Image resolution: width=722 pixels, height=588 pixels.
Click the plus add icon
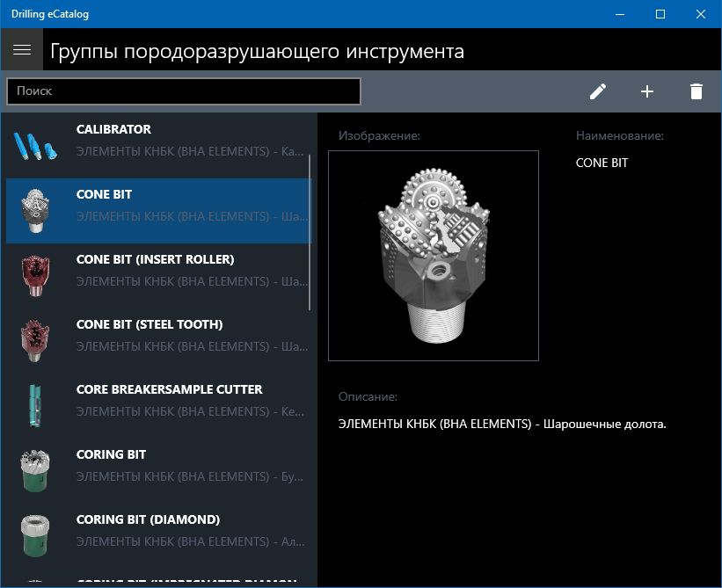(x=647, y=91)
